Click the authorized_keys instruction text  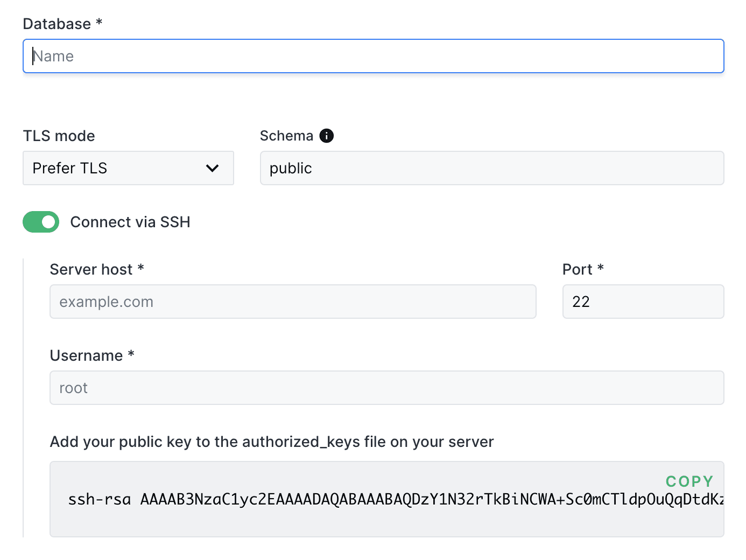pos(272,442)
